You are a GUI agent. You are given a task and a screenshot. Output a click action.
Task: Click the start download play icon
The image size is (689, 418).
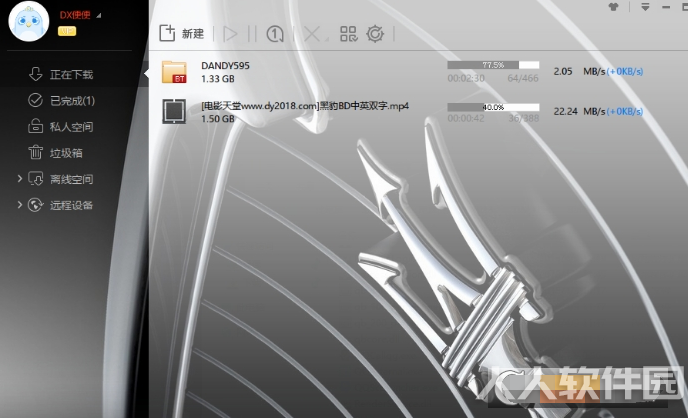click(230, 34)
